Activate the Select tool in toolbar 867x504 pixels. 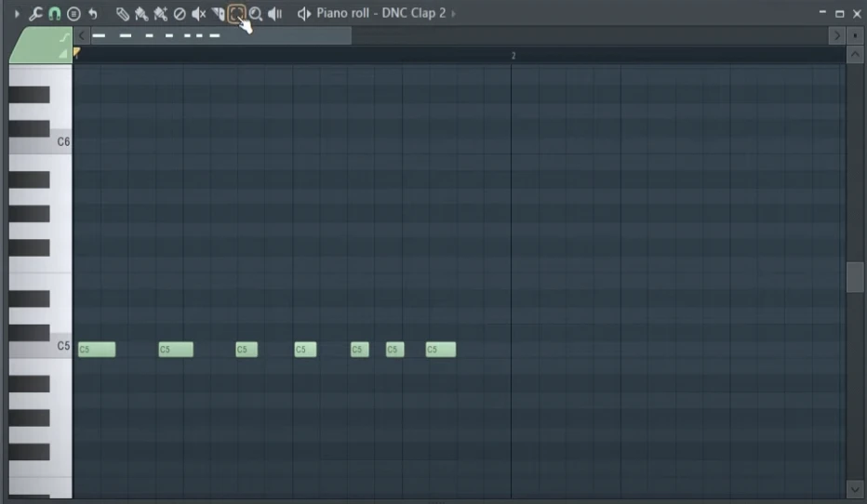coord(236,14)
